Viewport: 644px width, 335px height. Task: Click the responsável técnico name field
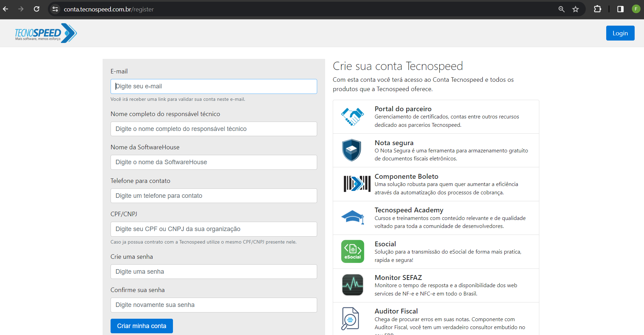coord(214,129)
